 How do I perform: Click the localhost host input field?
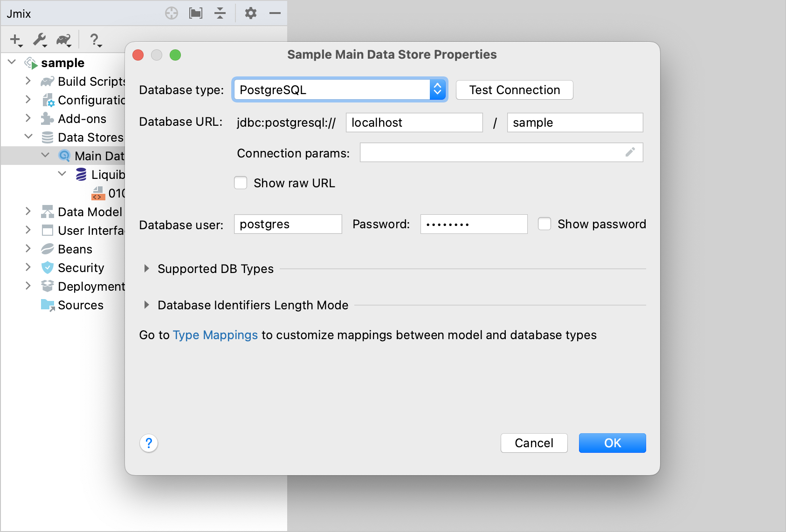click(x=414, y=123)
